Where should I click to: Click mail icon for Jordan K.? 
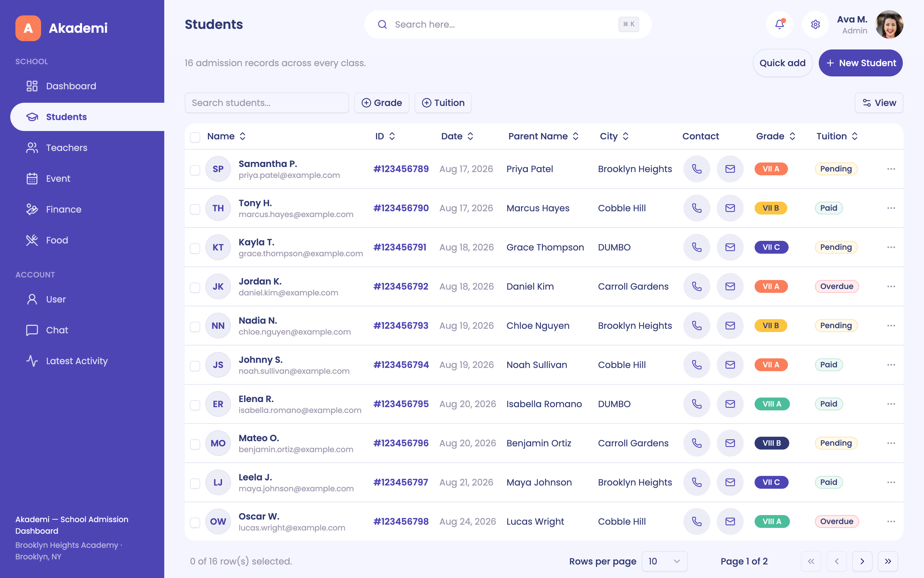(730, 286)
